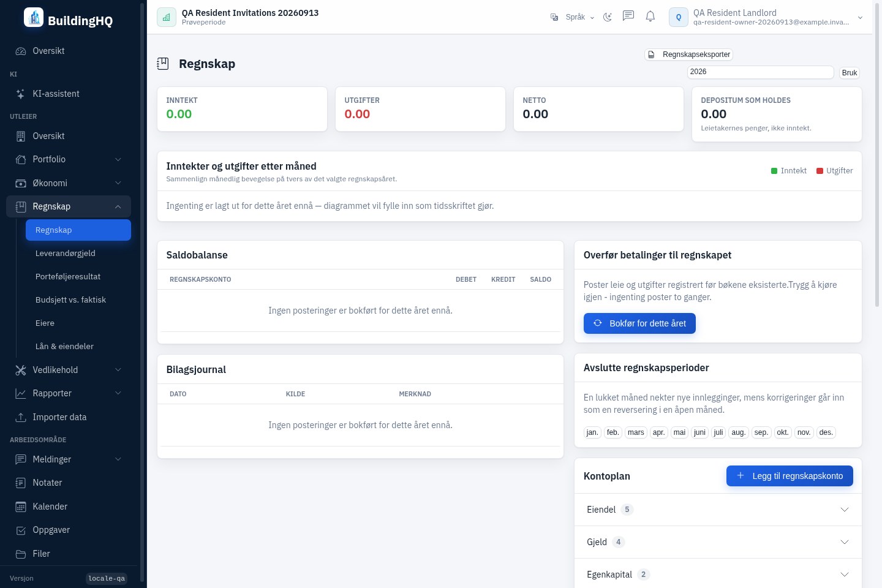The image size is (882, 588).
Task: Expand the Eiendel account group
Action: (718, 510)
